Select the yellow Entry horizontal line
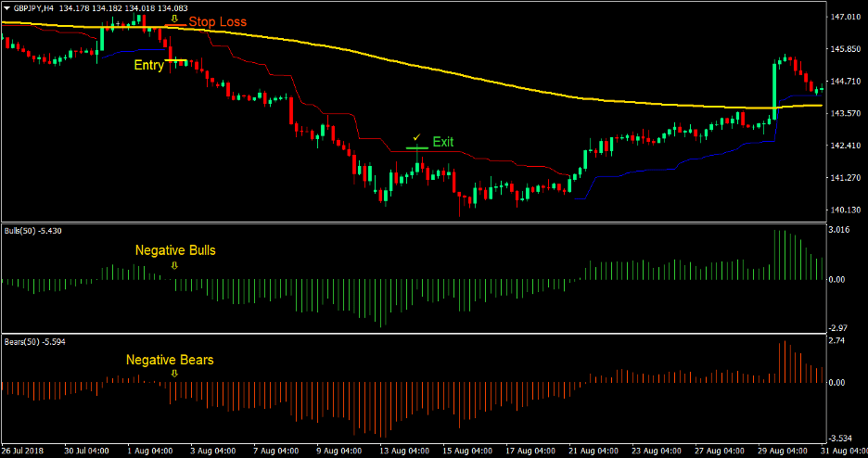 (x=176, y=59)
